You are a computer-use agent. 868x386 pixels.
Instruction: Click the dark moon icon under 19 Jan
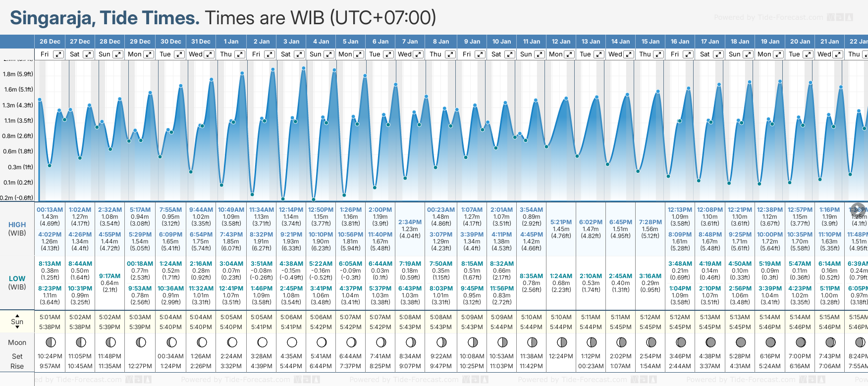(x=770, y=342)
